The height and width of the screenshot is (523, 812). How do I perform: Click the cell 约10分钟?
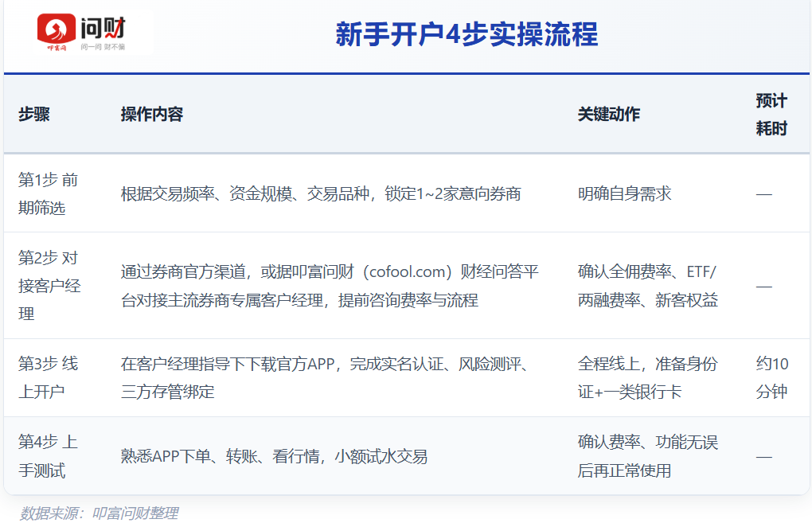(x=772, y=377)
